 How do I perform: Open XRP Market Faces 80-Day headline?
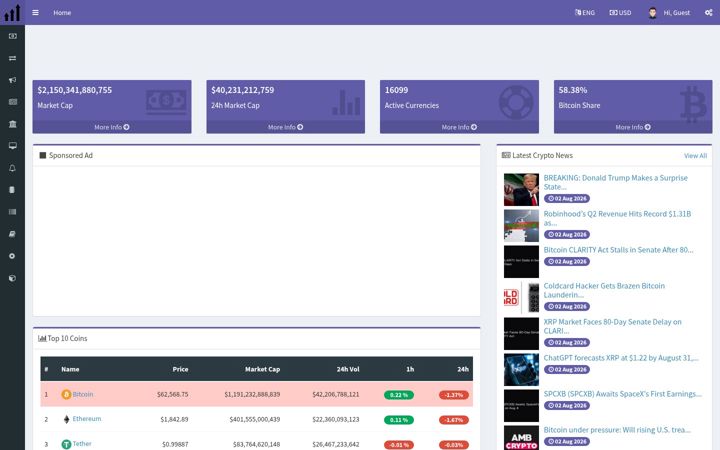point(612,326)
